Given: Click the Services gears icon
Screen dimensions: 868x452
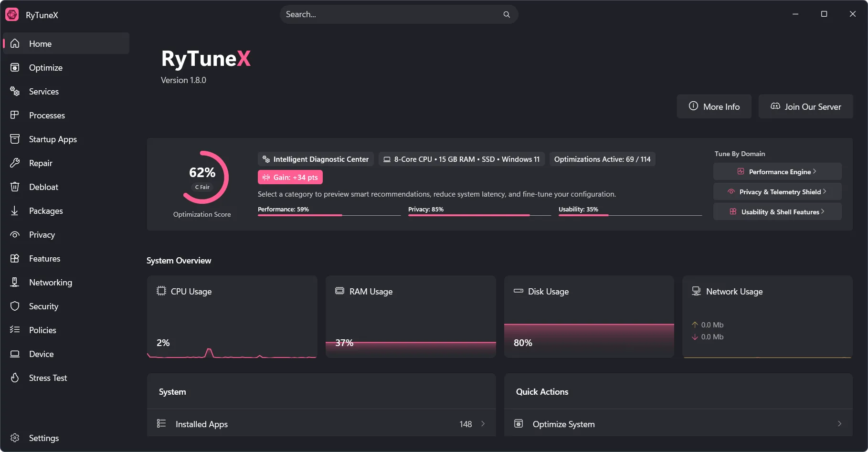Looking at the screenshot, I should pyautogui.click(x=15, y=91).
